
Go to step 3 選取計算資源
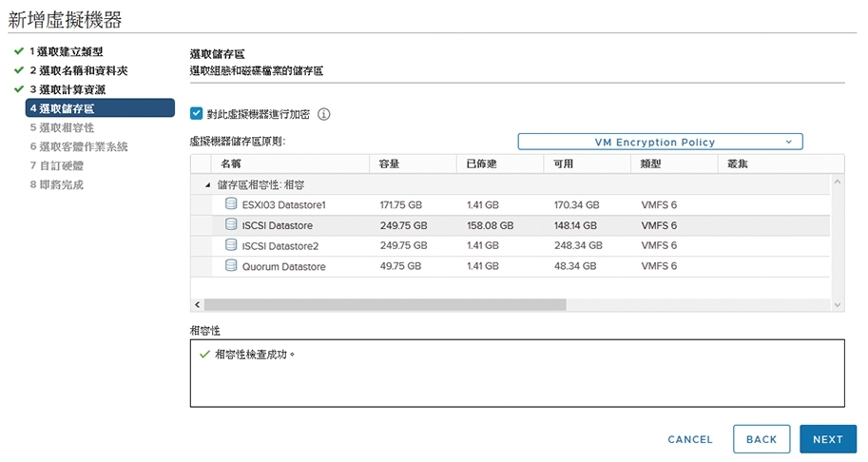(x=72, y=89)
